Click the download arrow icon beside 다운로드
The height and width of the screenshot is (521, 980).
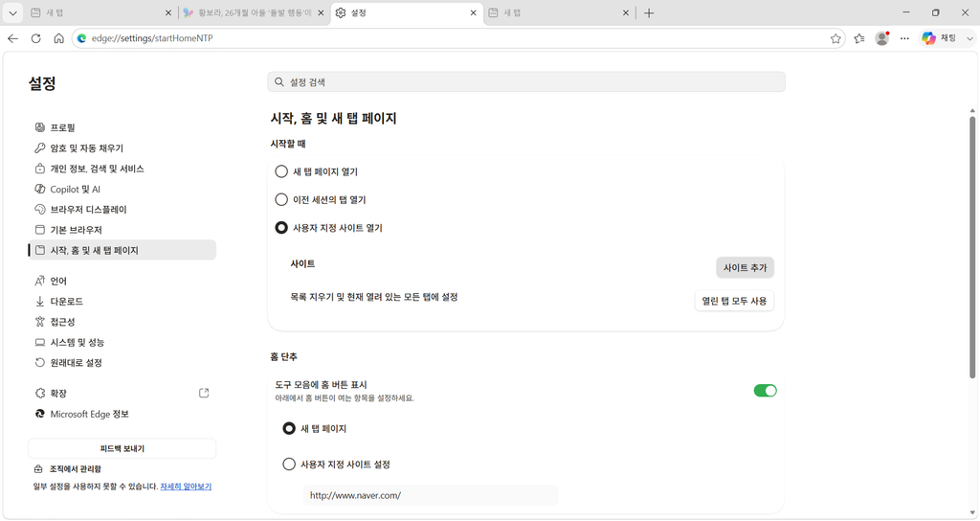40,302
